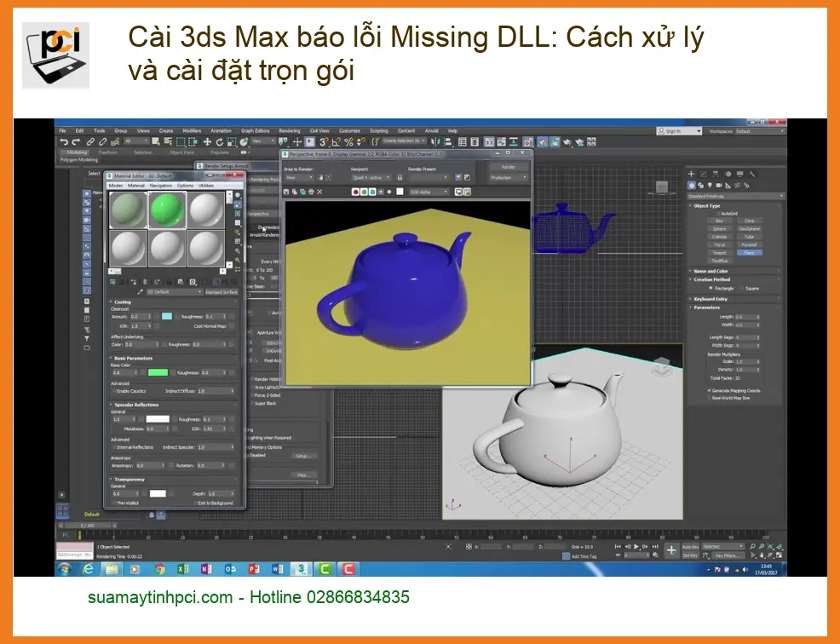Open the Workspaces Default dropdown
This screenshot has height=644, width=840.
pyautogui.click(x=760, y=130)
